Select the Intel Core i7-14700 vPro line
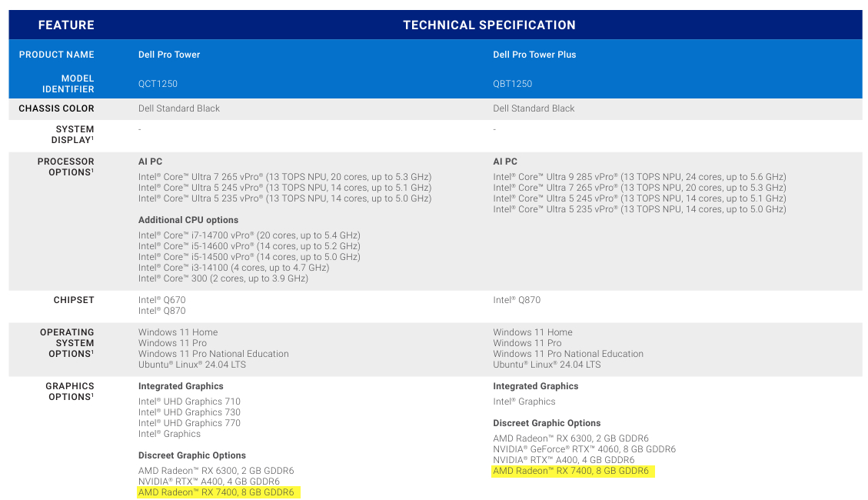 249,235
